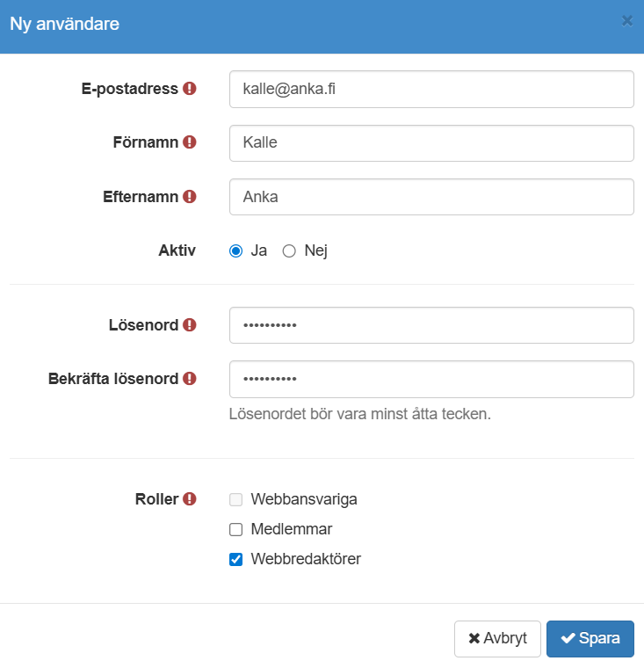Focus the Förnamn text field
Image resolution: width=644 pixels, height=668 pixels.
pyautogui.click(x=431, y=143)
